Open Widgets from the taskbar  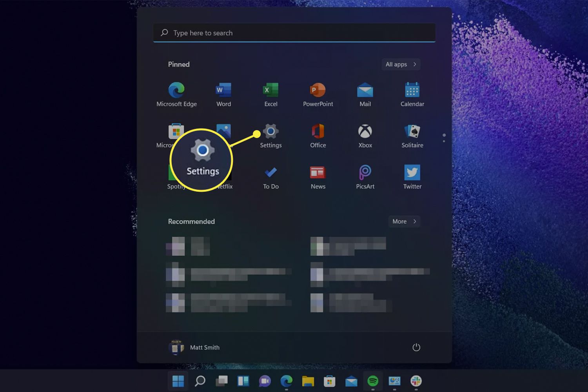243,381
